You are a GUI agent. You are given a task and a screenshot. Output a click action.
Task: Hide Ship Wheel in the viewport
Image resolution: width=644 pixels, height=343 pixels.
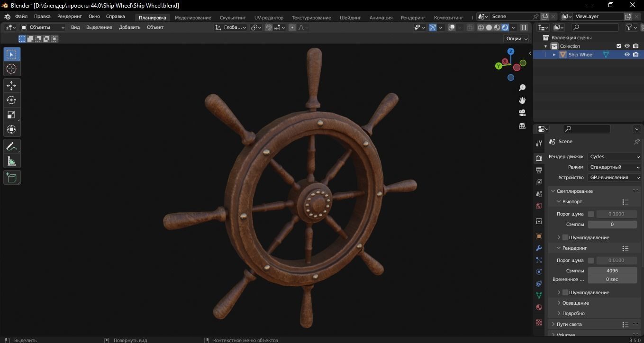tap(627, 54)
